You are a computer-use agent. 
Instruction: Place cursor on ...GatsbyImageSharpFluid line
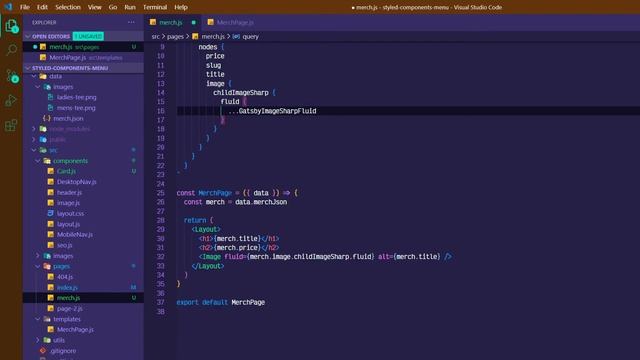tap(272, 111)
